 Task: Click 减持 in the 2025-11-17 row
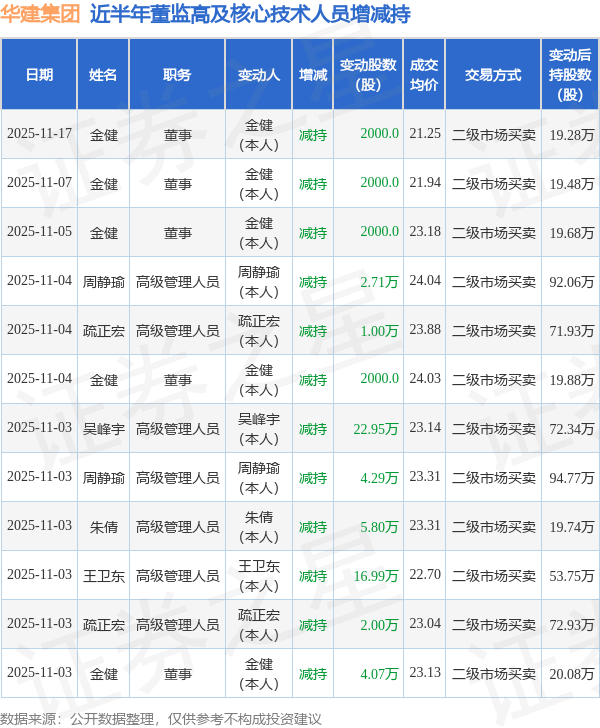tap(313, 135)
